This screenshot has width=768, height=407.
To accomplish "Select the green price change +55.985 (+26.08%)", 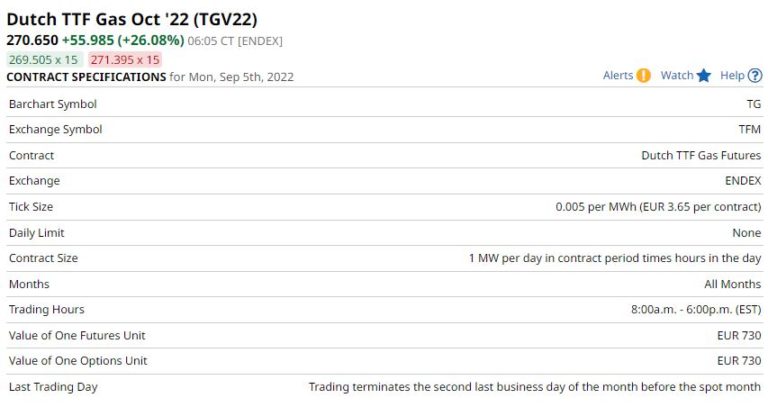I will 123,40.
